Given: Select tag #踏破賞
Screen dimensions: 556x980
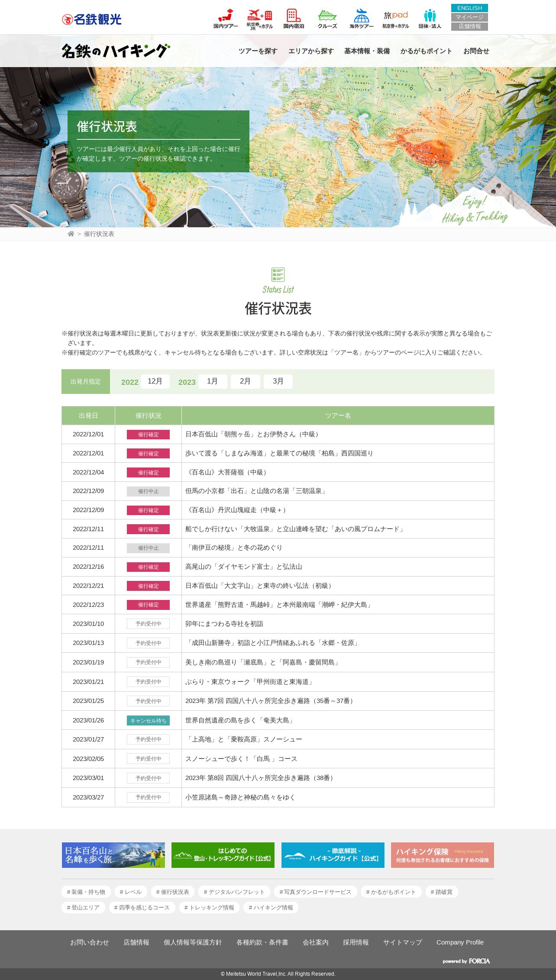Looking at the screenshot, I should 441,892.
